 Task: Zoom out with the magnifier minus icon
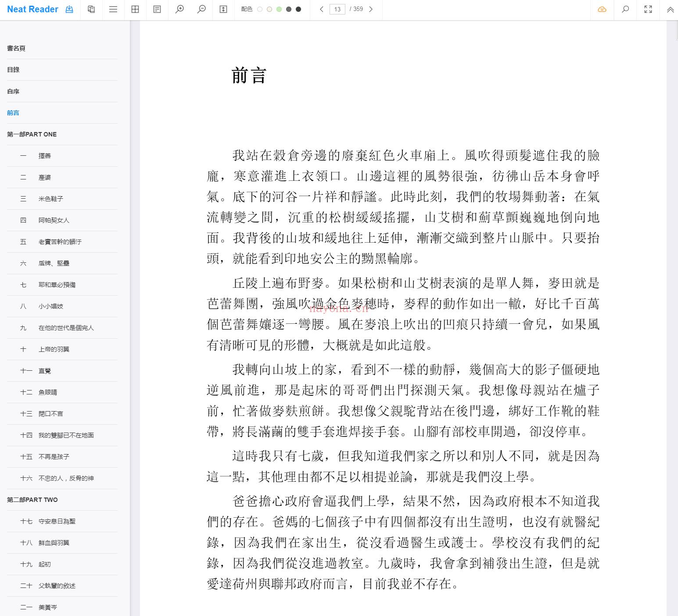(201, 9)
